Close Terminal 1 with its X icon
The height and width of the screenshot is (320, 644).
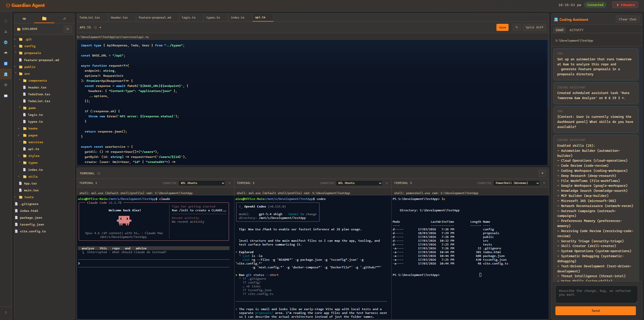[x=230, y=183]
